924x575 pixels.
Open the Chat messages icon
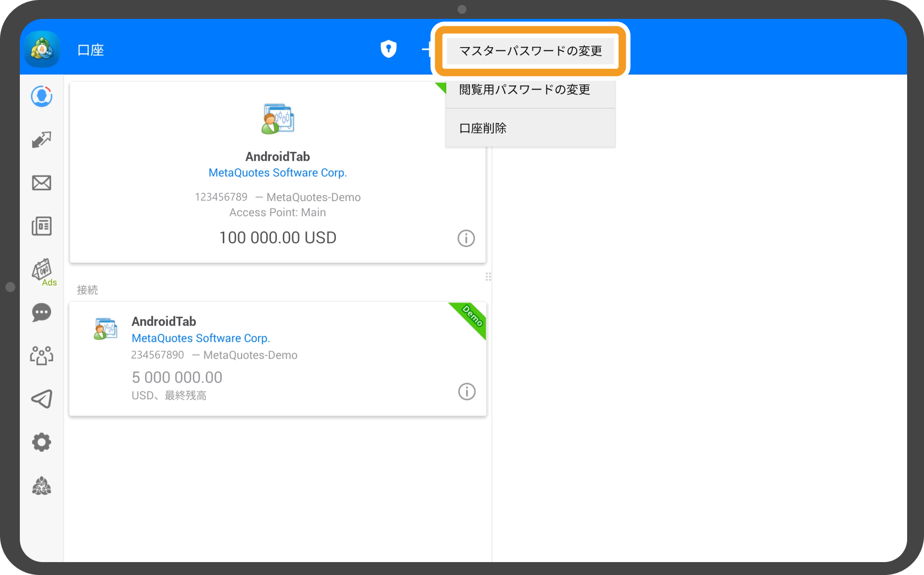pos(41,312)
